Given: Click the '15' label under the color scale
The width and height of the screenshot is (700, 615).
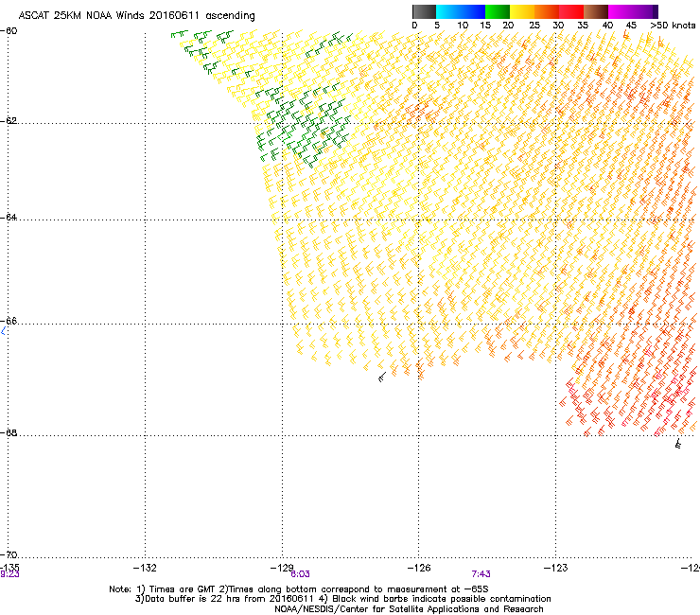Looking at the screenshot, I should [485, 26].
